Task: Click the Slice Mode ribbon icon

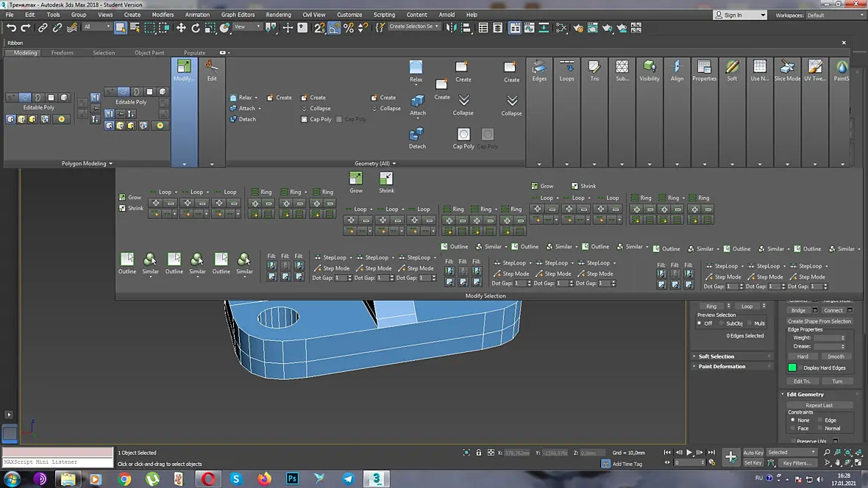Action: pyautogui.click(x=787, y=71)
